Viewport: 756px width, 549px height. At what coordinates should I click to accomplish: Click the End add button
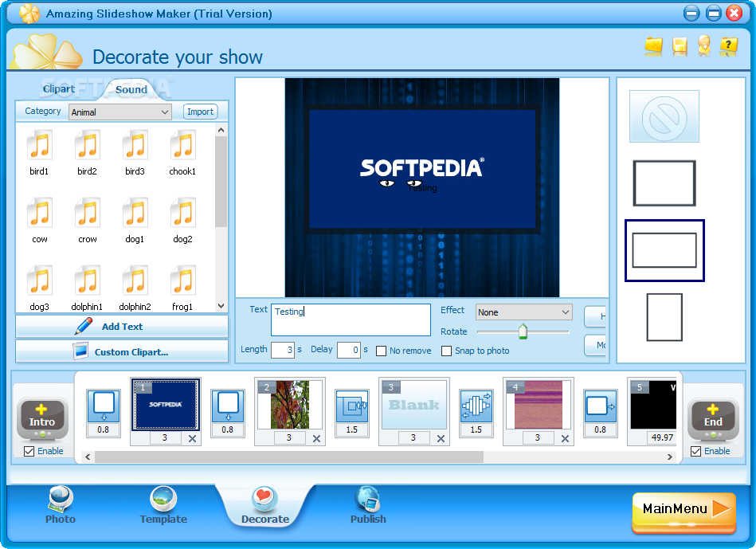click(713, 418)
